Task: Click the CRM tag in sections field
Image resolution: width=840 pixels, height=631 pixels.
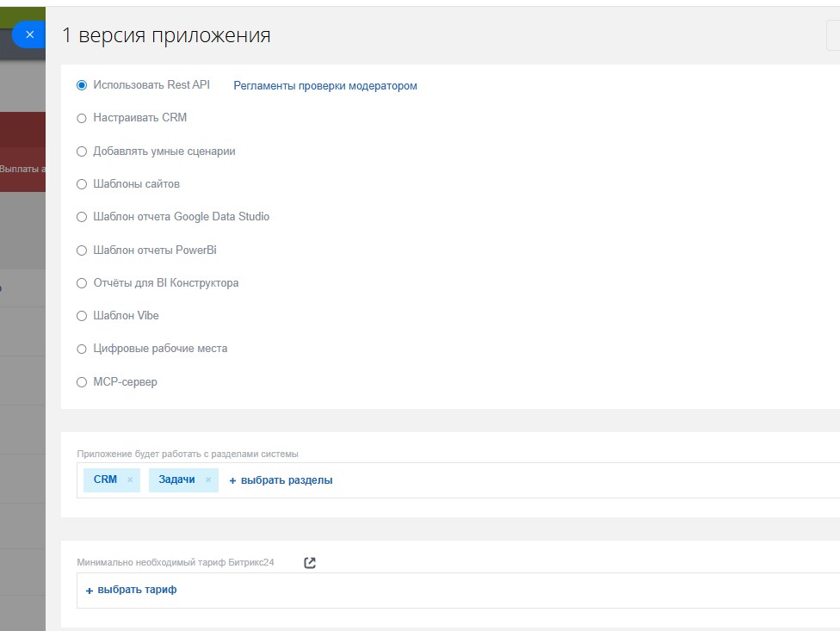Action: pos(105,480)
